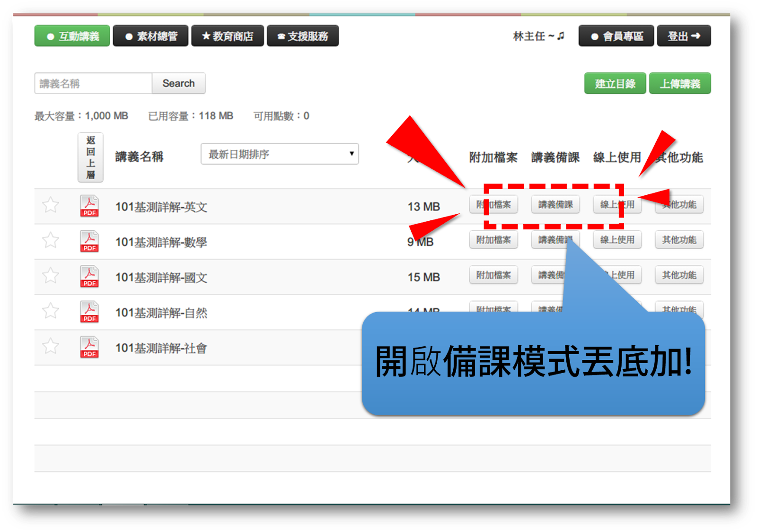Click 線上使用 for 101基測詳解-數學
This screenshot has height=532, width=757.
[x=617, y=240]
